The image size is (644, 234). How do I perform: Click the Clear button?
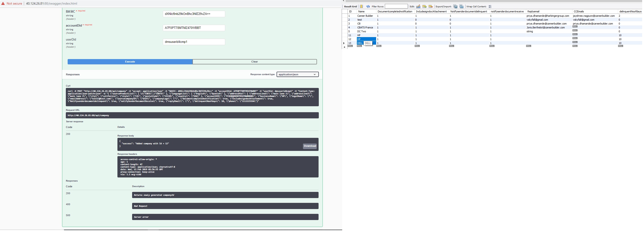254,61
